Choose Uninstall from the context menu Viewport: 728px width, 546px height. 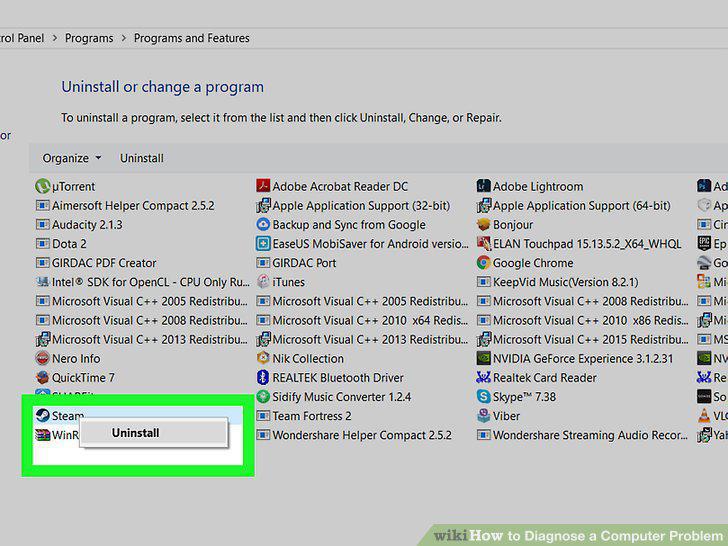click(153, 433)
